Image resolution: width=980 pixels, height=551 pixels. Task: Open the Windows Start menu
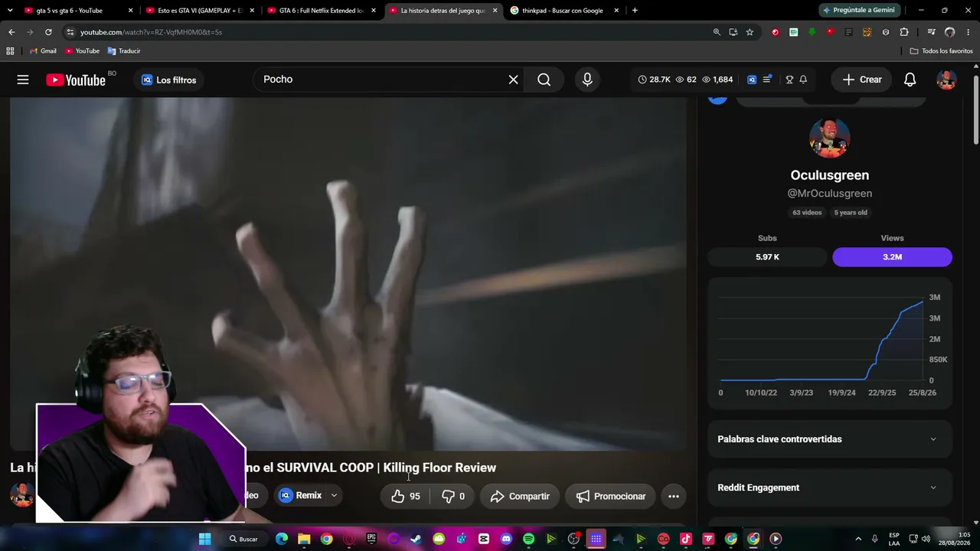pyautogui.click(x=204, y=539)
